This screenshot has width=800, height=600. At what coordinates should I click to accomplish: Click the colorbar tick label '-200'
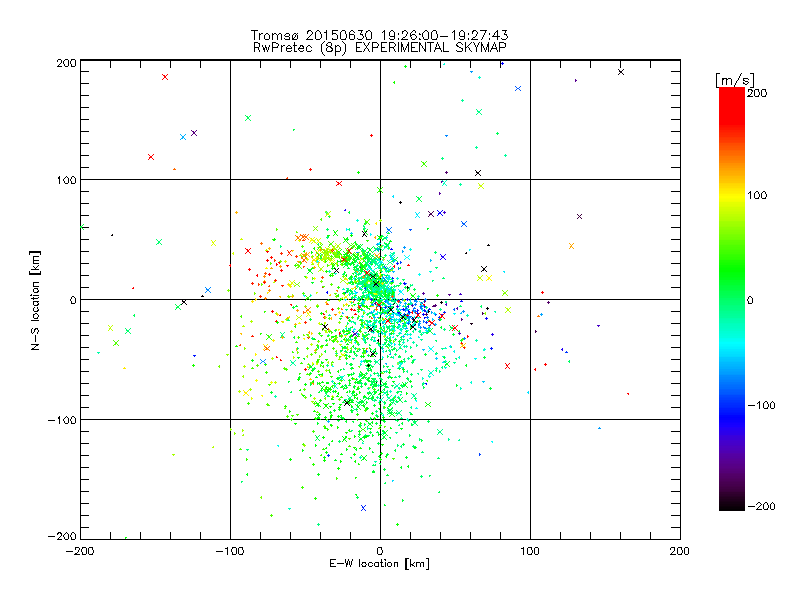(762, 506)
